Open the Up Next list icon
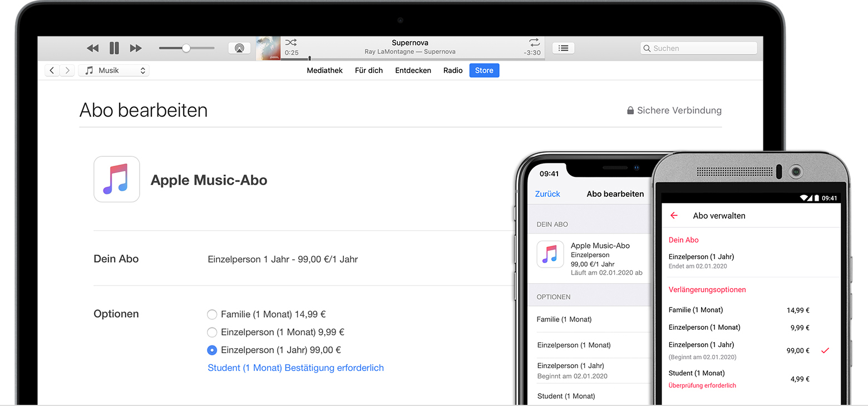The width and height of the screenshot is (868, 406). pos(563,48)
